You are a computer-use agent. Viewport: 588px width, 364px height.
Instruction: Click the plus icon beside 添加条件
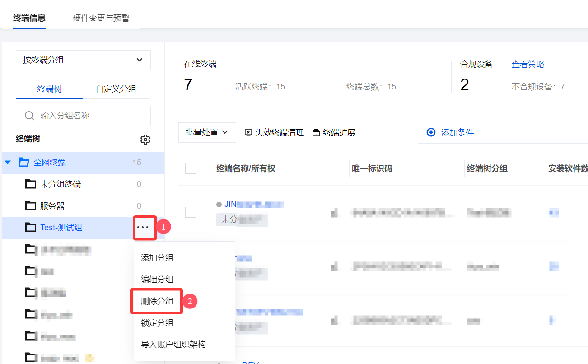pyautogui.click(x=431, y=132)
